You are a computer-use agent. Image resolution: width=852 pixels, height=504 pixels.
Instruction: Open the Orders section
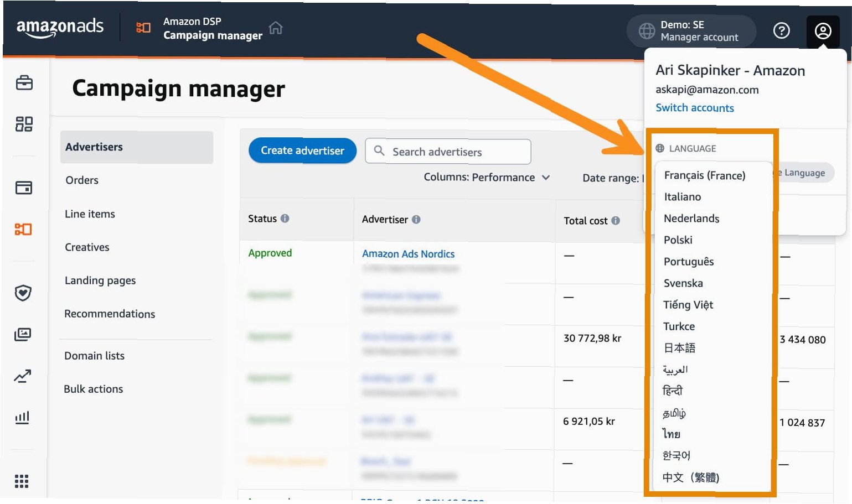[x=82, y=180]
